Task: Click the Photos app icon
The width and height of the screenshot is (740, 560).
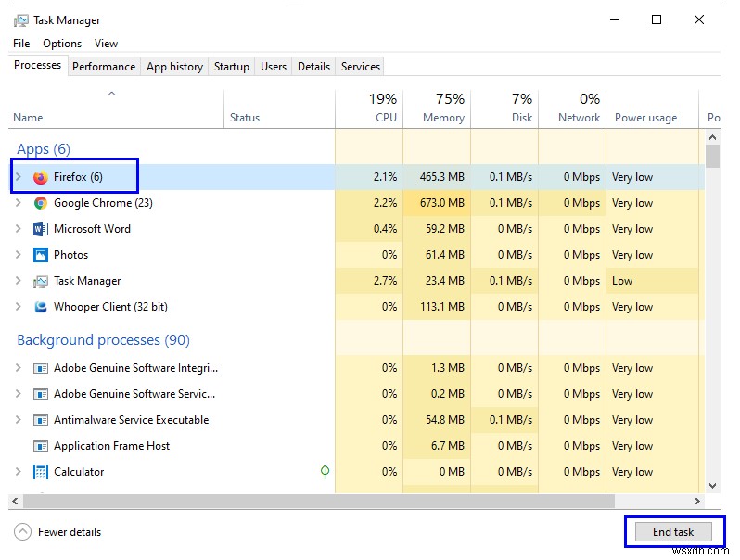Action: [x=41, y=255]
